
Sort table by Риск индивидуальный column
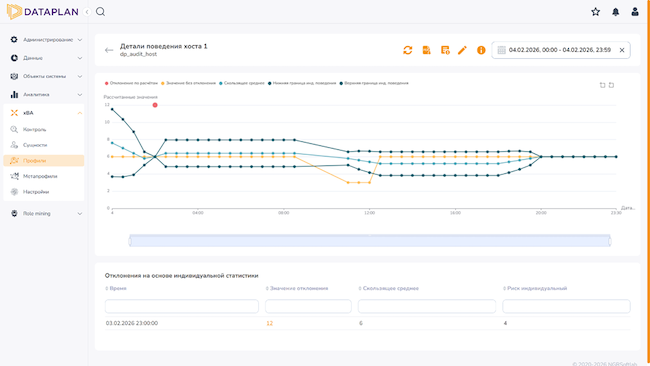535,288
